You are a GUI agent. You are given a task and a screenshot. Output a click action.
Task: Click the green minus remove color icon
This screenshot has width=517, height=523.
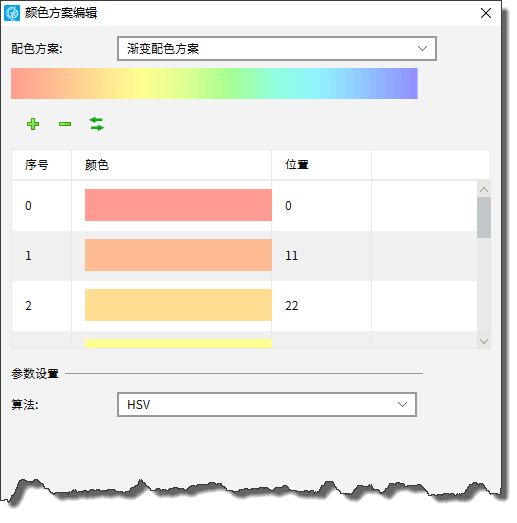point(65,124)
